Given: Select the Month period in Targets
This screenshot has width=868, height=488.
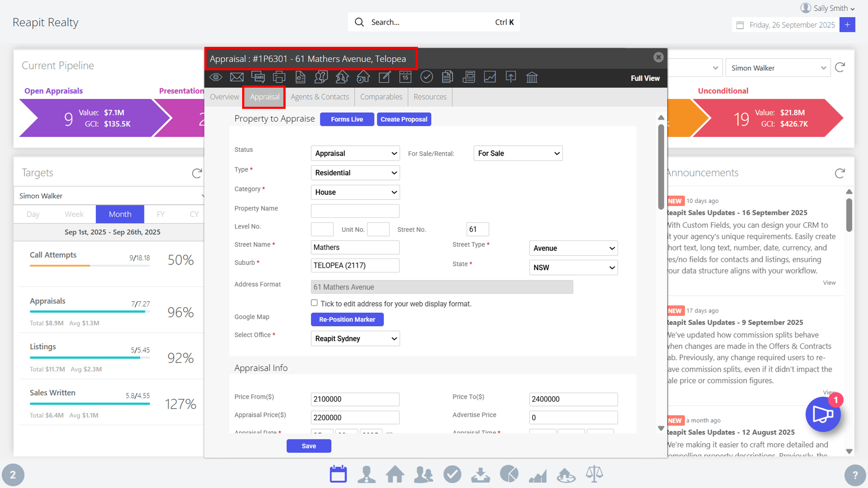Looking at the screenshot, I should tap(120, 214).
